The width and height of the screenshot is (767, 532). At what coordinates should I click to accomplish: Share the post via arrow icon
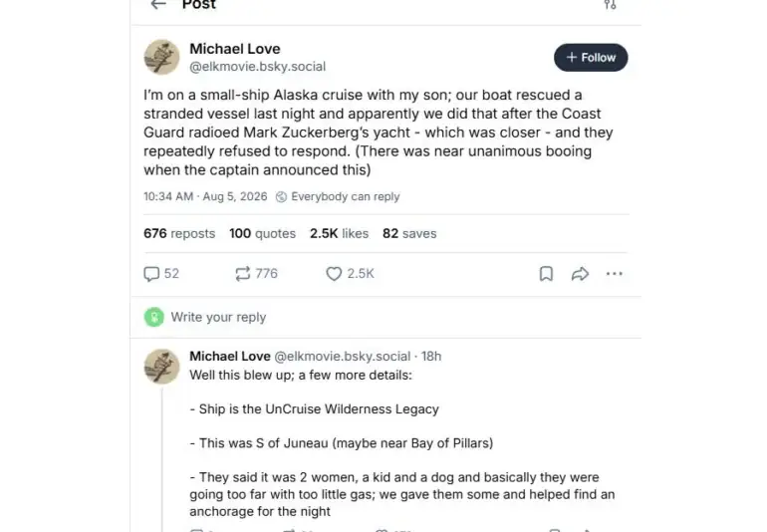click(580, 274)
